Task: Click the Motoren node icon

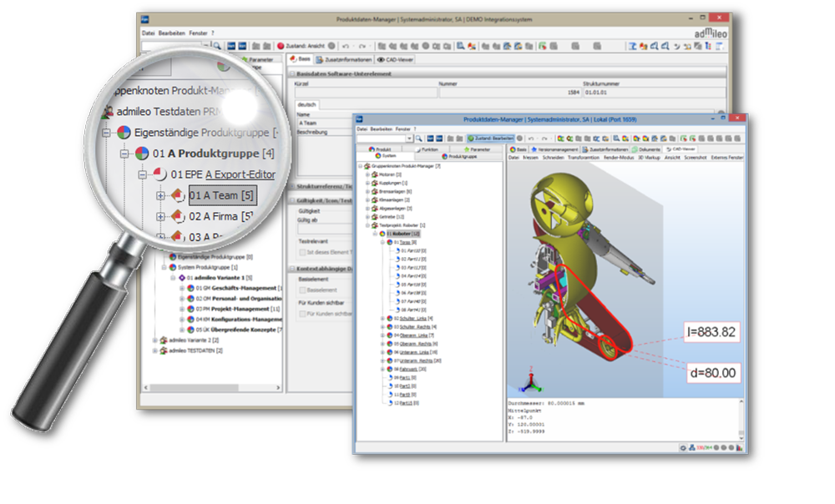Action: coord(374,174)
